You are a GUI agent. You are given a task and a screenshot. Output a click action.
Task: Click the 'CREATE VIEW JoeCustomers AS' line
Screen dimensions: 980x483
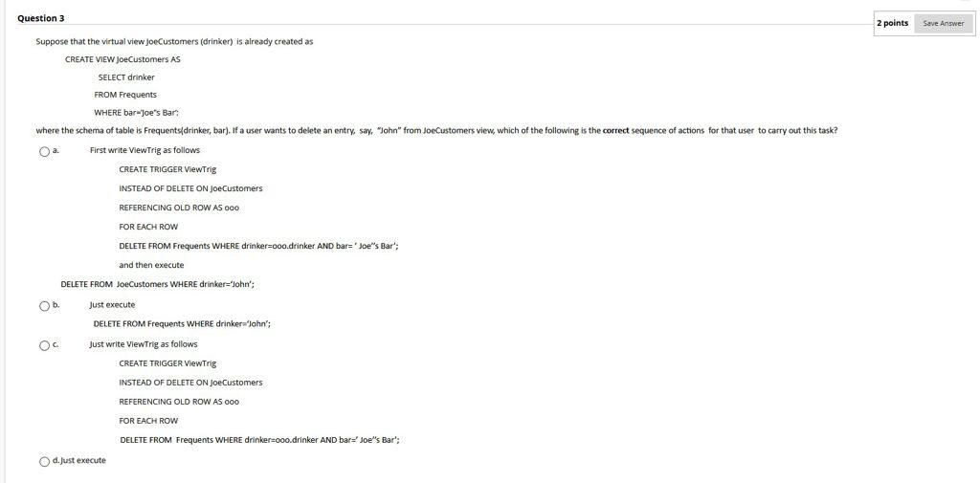pos(123,59)
